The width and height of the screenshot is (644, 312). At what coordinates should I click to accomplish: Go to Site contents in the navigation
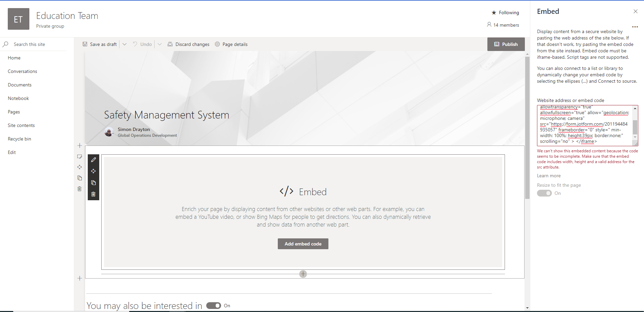click(x=21, y=125)
